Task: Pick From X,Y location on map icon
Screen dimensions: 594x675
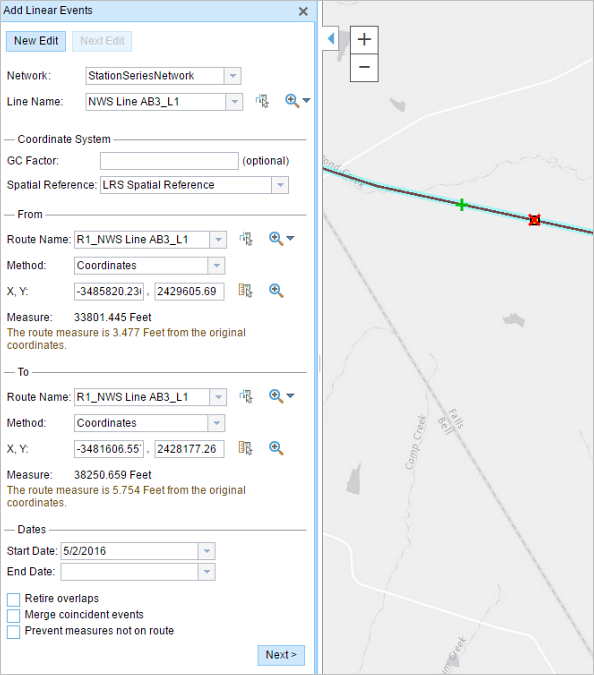Action: point(246,291)
